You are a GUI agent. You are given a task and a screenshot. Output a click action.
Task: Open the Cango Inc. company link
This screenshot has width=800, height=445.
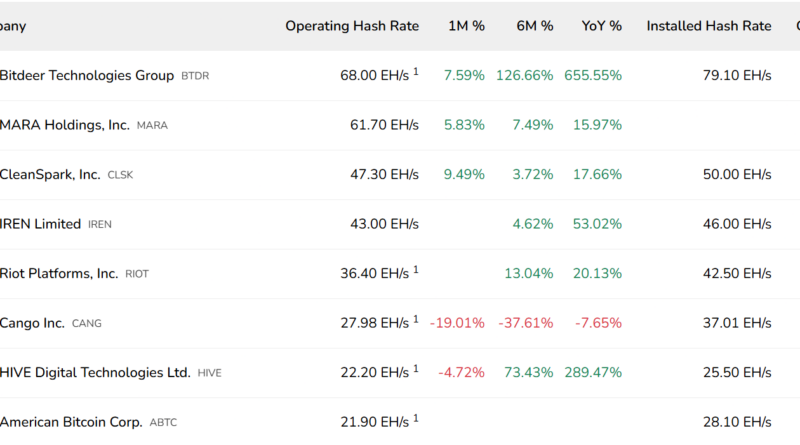[x=32, y=323]
